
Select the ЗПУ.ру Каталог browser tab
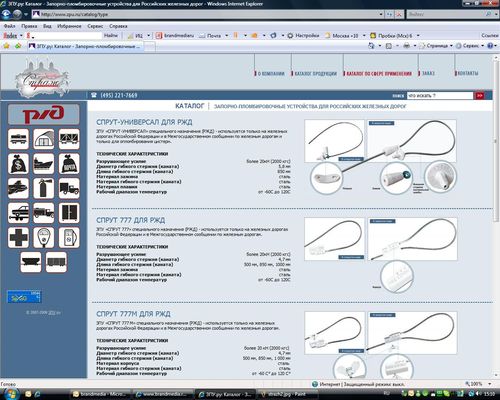86,46
